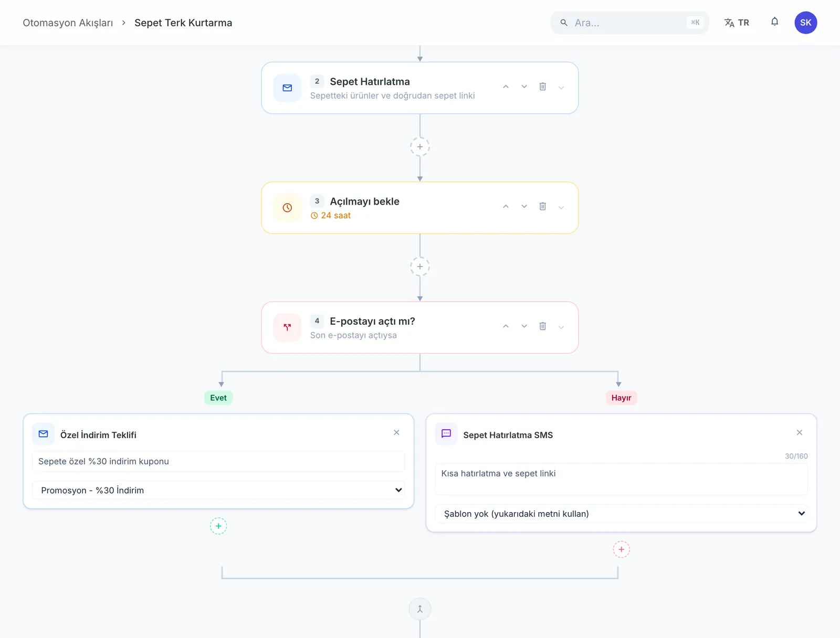Move Sepet Hatırlatma step down
Viewport: 840px width, 638px height.
[x=524, y=87]
